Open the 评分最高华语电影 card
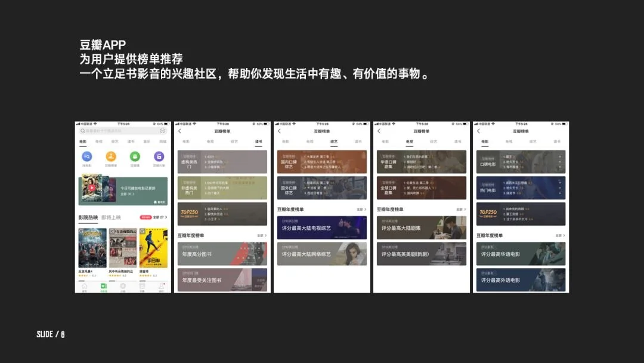The image size is (644, 363). (x=521, y=254)
